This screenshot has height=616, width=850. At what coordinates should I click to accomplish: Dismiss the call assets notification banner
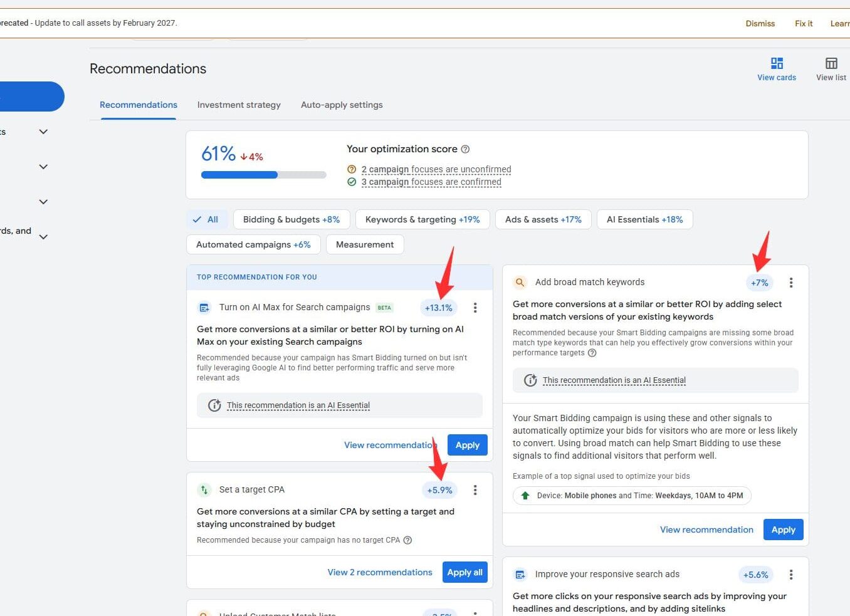760,23
